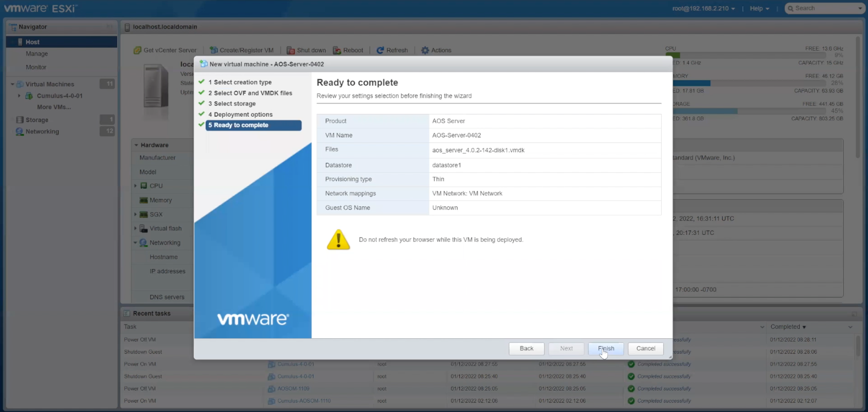Viewport: 868px width, 412px height.
Task: Open Cumulus-AOSOM-1110 target link in tasks
Action: pos(304,401)
